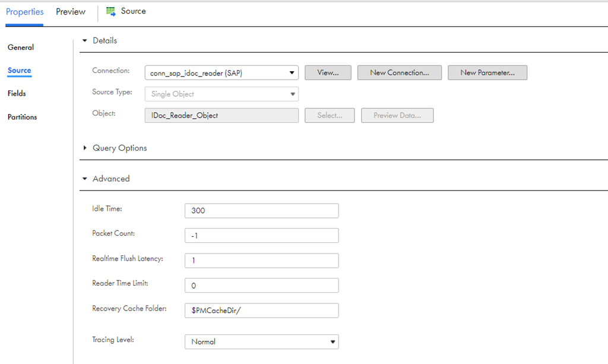608x364 pixels.
Task: Click the Realtime Flush Latency field
Action: 261,261
